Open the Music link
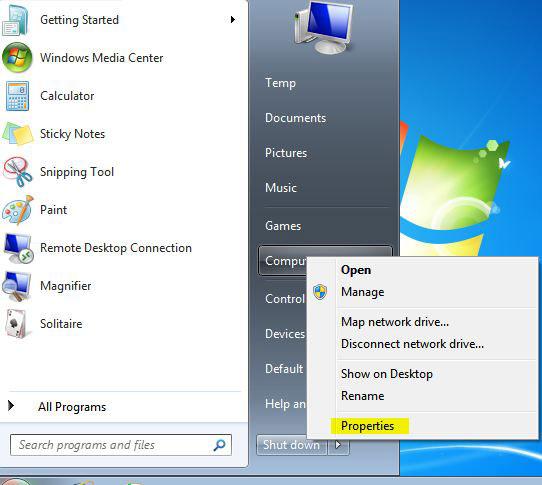Screen dimensions: 542x485 click(x=281, y=188)
